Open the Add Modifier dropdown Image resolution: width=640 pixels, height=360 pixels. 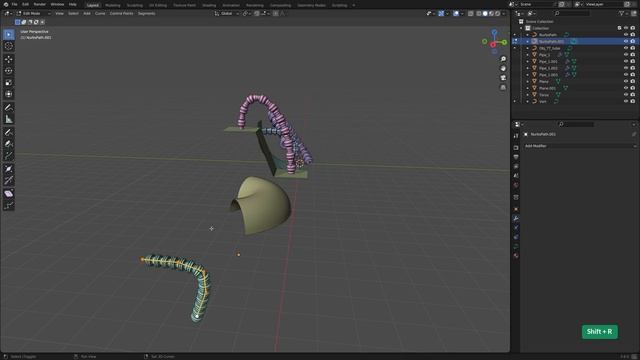point(580,146)
